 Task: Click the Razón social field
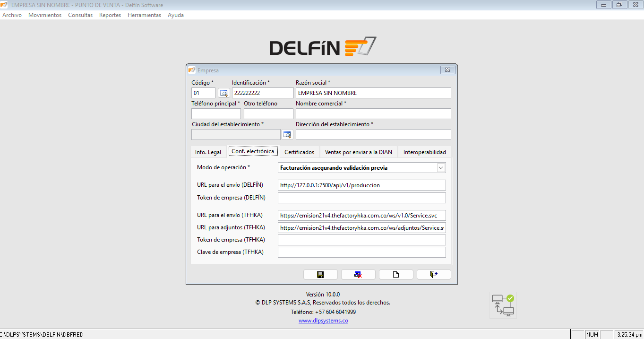click(373, 93)
